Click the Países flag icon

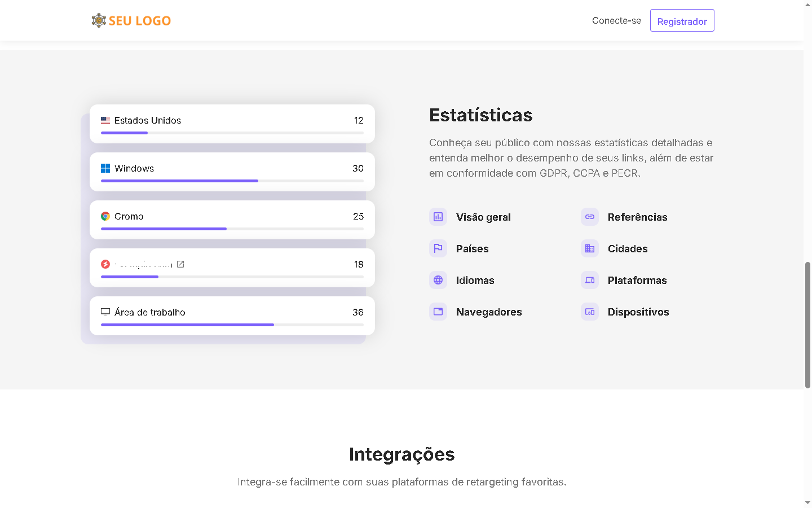pyautogui.click(x=438, y=248)
